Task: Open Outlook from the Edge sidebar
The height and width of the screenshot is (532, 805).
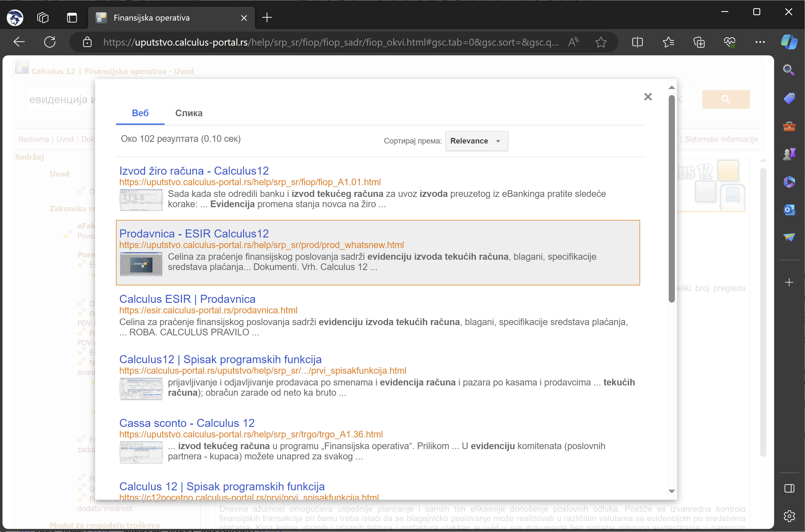Action: coord(789,210)
